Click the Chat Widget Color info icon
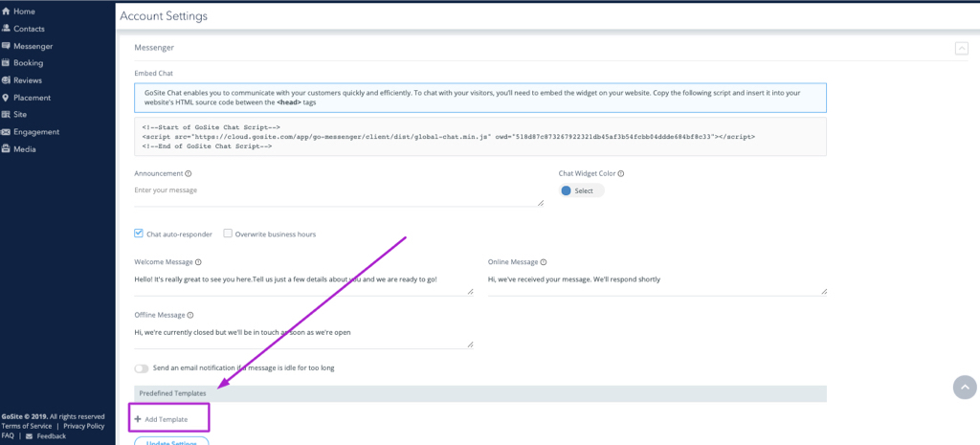Image resolution: width=980 pixels, height=445 pixels. (x=620, y=174)
